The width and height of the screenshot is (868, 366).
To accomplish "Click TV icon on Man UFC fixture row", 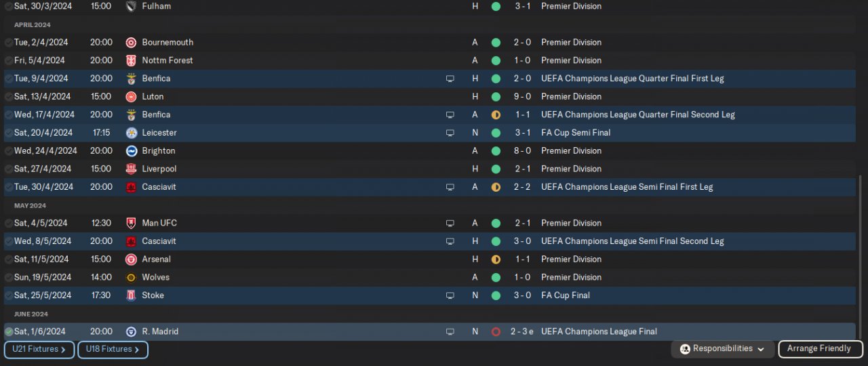I will 450,223.
